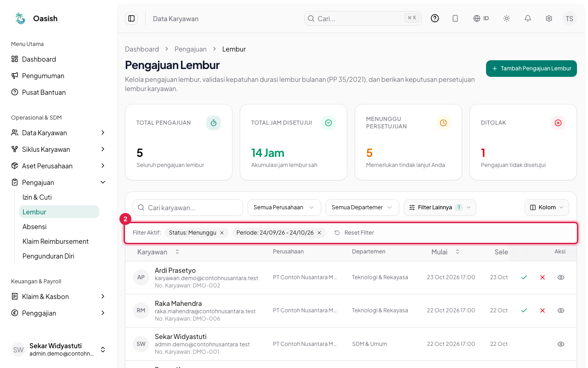588x368 pixels.
Task: Sort by the Karyawan column
Action: tap(158, 252)
